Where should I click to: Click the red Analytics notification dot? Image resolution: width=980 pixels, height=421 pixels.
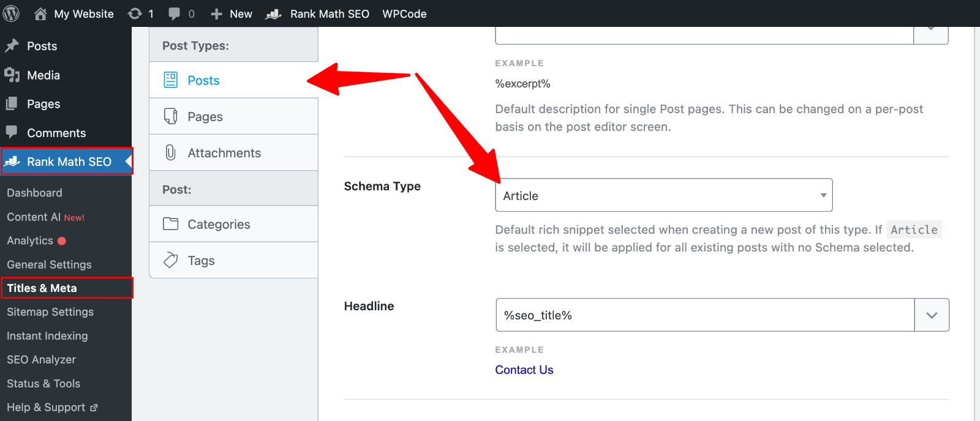coord(62,241)
